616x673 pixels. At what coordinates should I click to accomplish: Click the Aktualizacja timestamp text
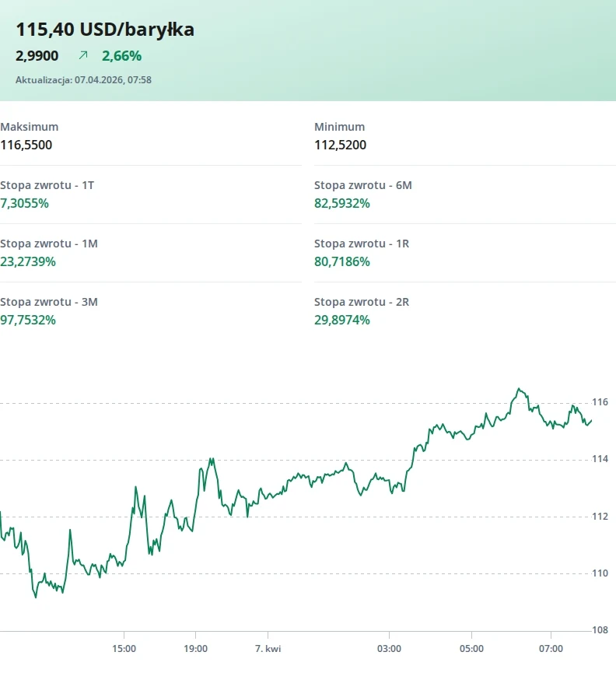point(83,79)
